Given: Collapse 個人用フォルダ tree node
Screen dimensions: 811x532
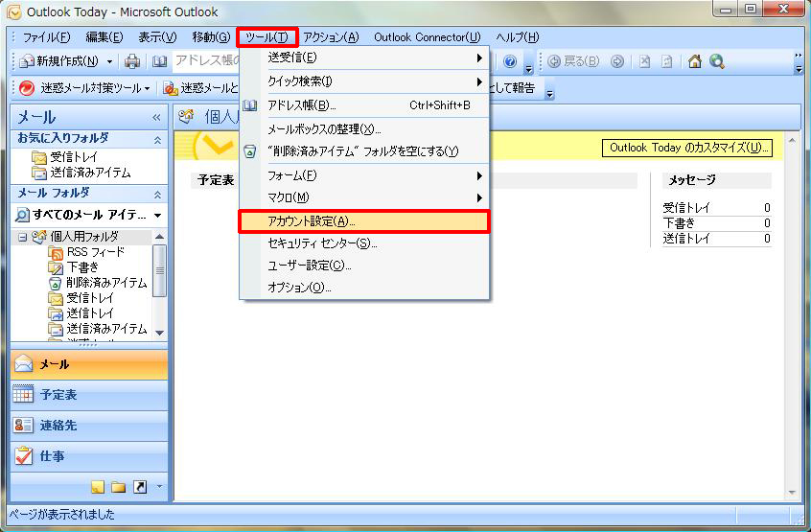Looking at the screenshot, I should pos(22,237).
